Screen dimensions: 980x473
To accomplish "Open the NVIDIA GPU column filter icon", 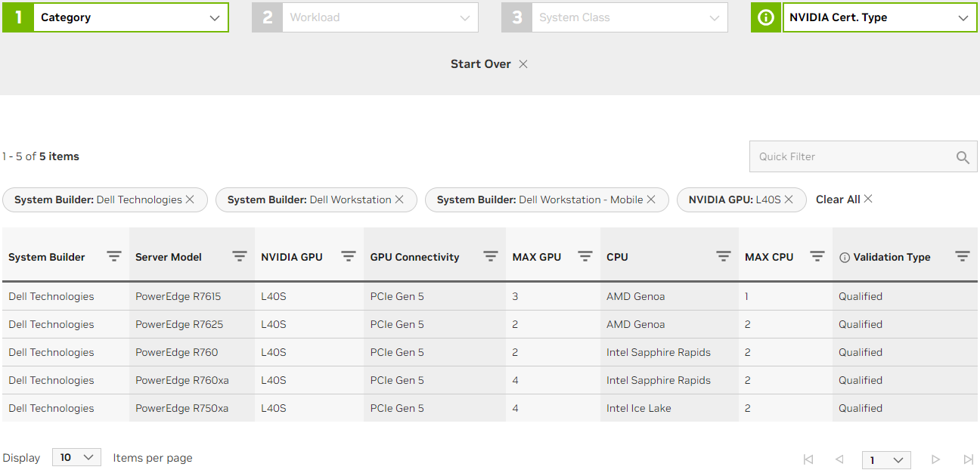I will tap(349, 256).
